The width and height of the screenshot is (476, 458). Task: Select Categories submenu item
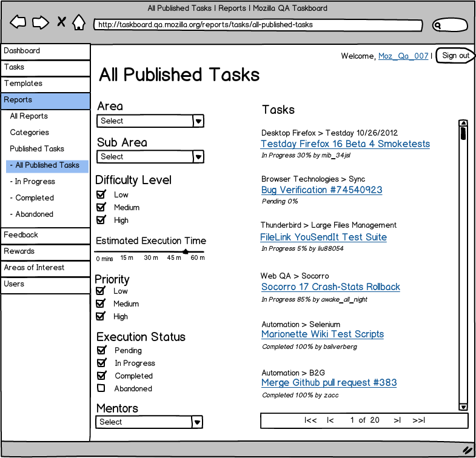coord(30,132)
